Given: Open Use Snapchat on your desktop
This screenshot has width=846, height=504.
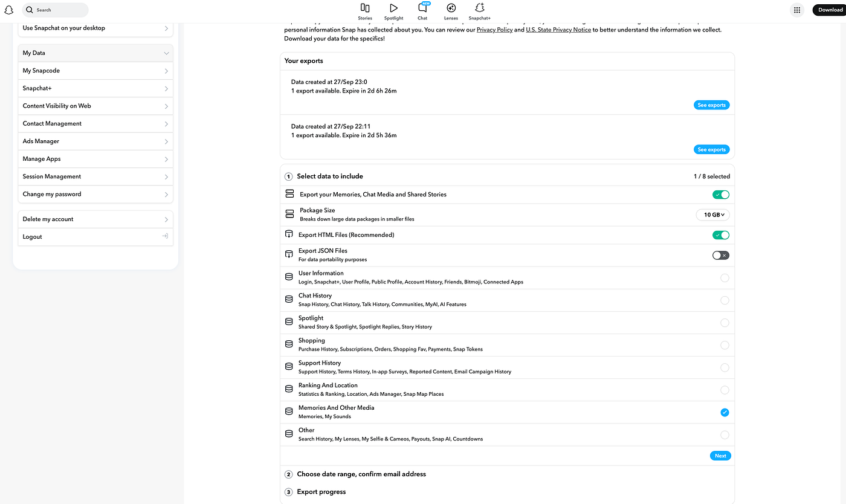Looking at the screenshot, I should (x=95, y=28).
